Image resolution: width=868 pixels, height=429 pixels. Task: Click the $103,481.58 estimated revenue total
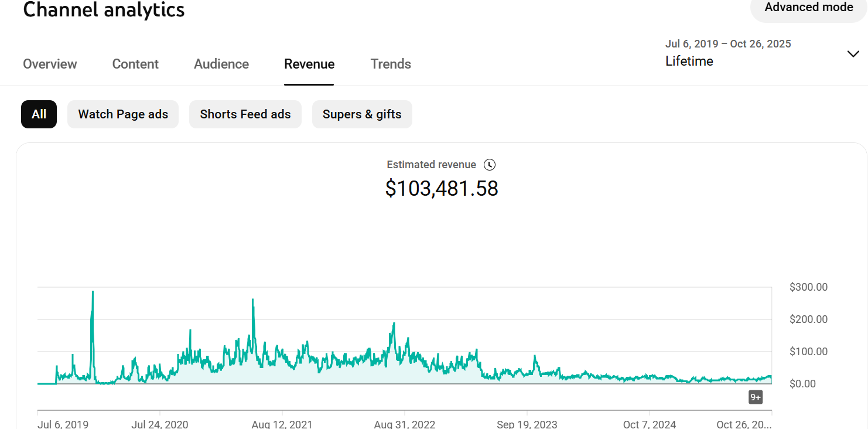click(442, 188)
